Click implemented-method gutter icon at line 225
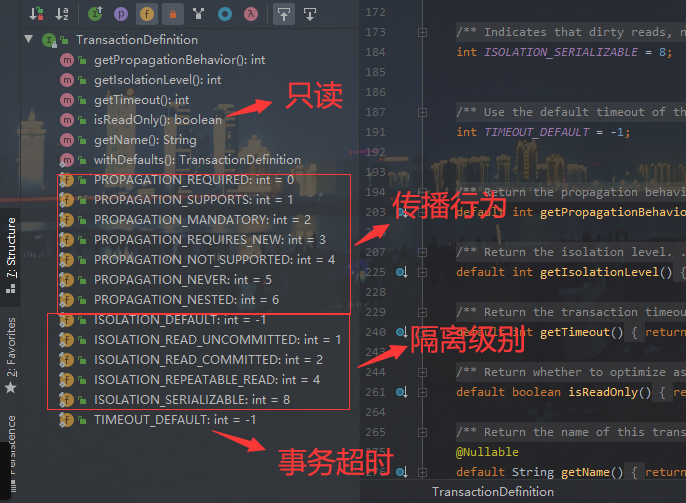Image resolution: width=686 pixels, height=503 pixels. click(402, 272)
